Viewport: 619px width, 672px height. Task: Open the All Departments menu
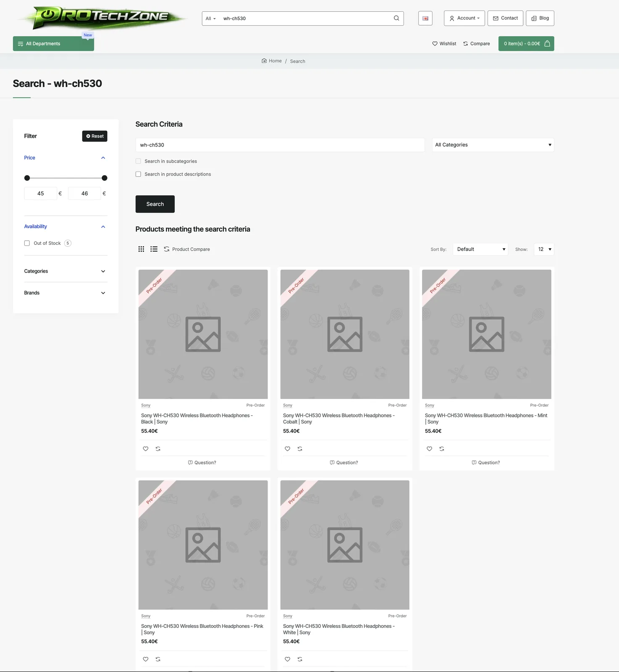pos(53,44)
